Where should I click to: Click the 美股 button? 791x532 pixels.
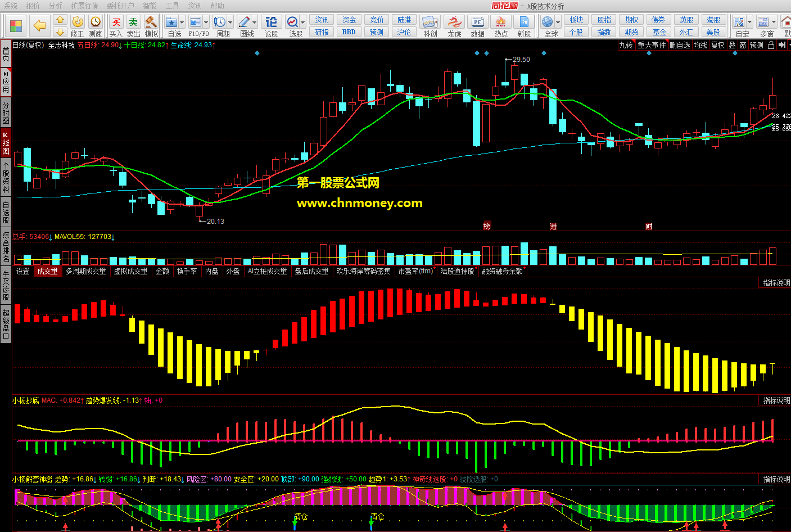[713, 32]
